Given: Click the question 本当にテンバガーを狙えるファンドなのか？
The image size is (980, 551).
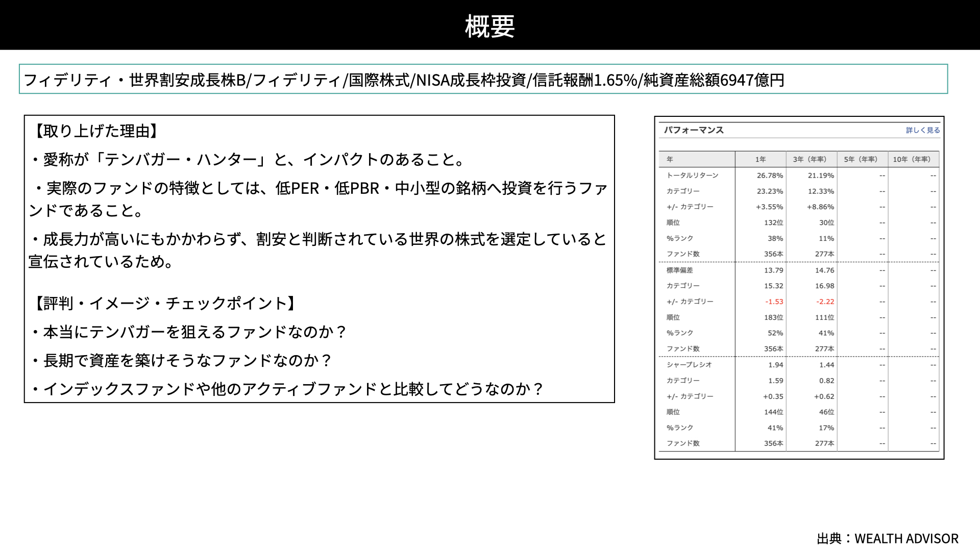Looking at the screenshot, I should point(189,332).
